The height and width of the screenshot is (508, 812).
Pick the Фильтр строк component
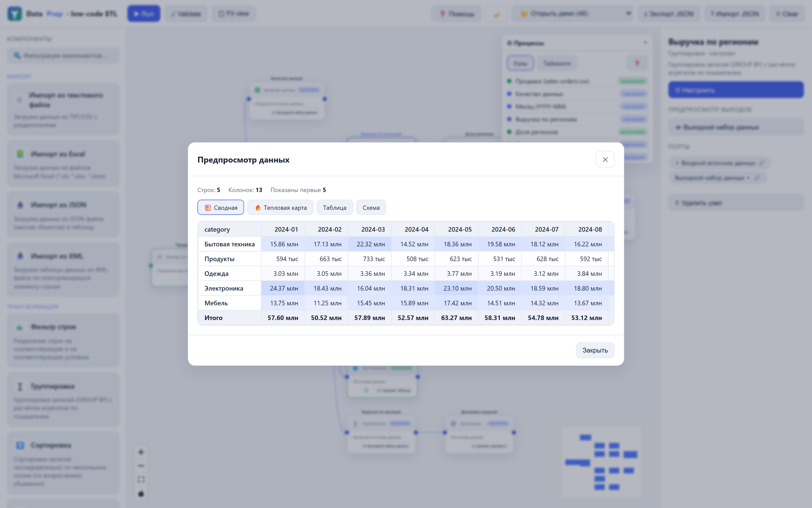(x=63, y=340)
